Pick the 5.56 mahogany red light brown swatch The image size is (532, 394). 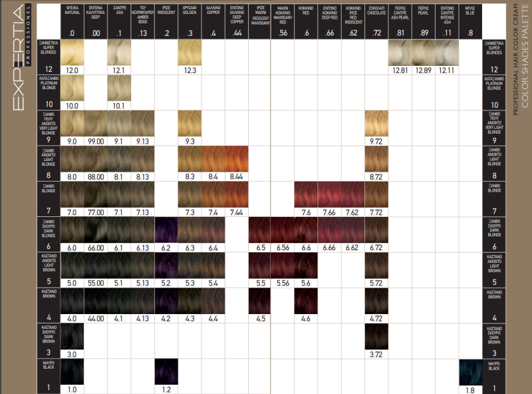tap(283, 266)
